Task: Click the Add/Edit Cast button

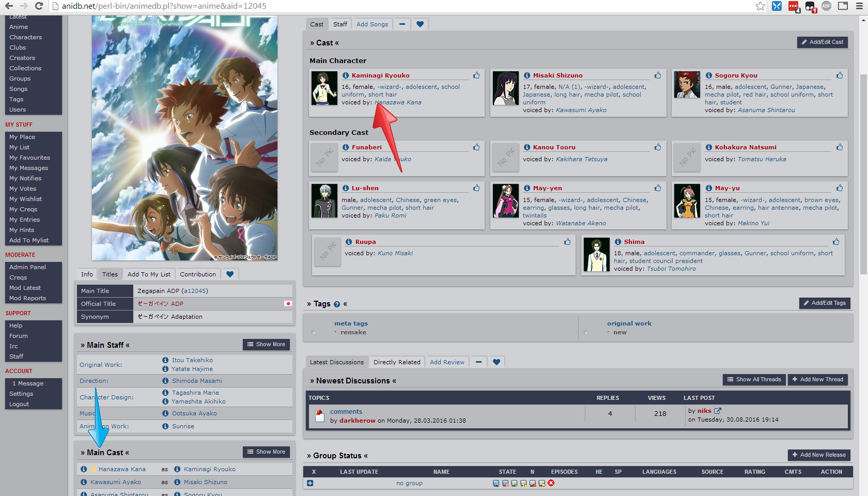Action: pyautogui.click(x=822, y=42)
